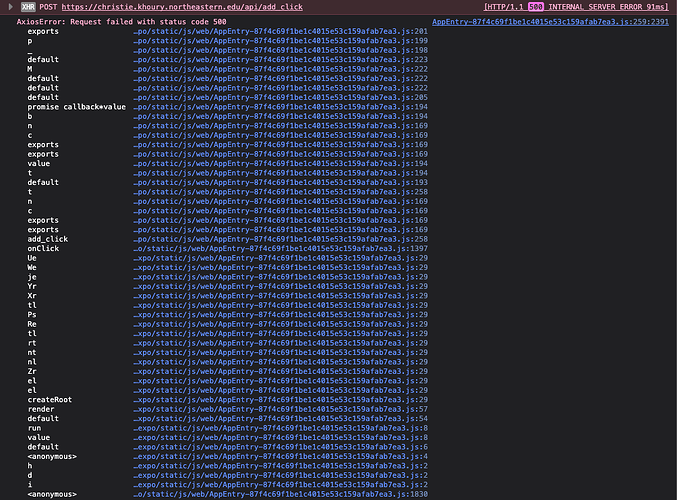Screen dimensions: 677x500
Task: Open the add_click frame's js:258 source link
Action: pyautogui.click(x=281, y=239)
